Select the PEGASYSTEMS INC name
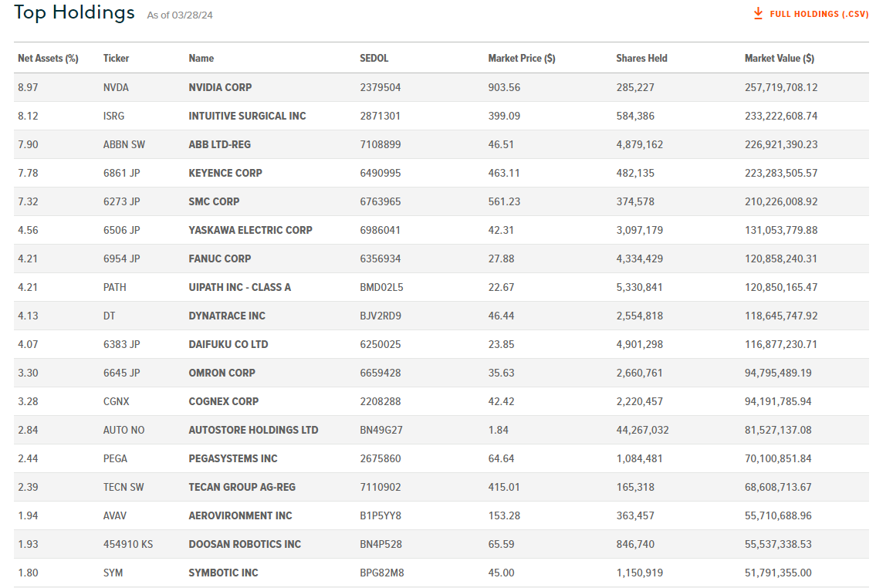 click(x=233, y=458)
